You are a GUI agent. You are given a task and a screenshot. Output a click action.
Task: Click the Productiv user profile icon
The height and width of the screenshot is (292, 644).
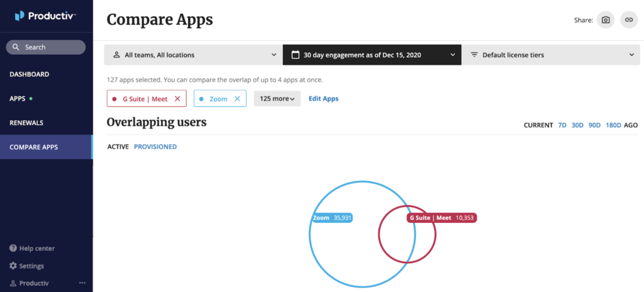(13, 283)
